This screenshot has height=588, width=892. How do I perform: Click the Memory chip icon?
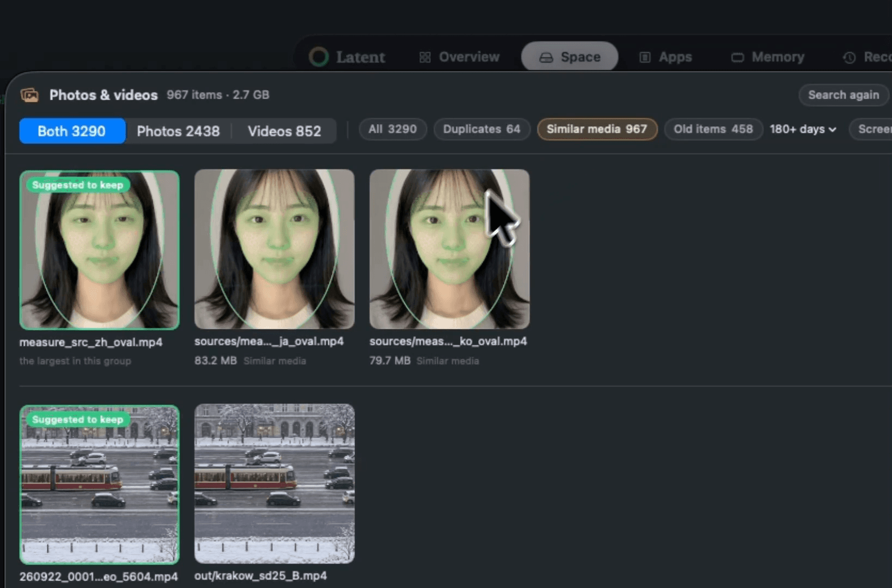(737, 57)
